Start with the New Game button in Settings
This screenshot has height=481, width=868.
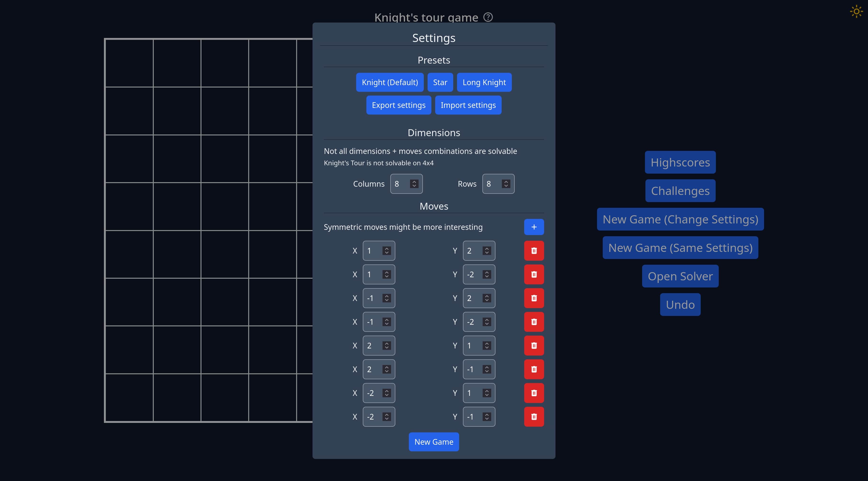coord(434,442)
